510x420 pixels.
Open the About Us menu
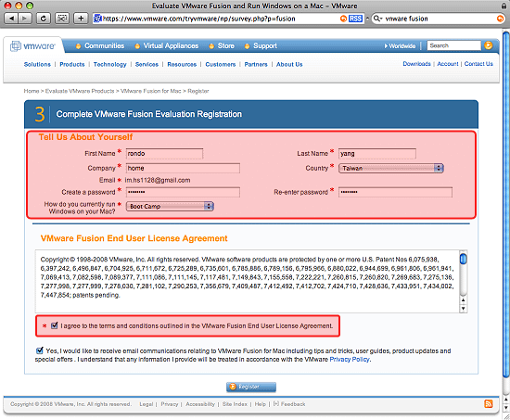point(289,64)
